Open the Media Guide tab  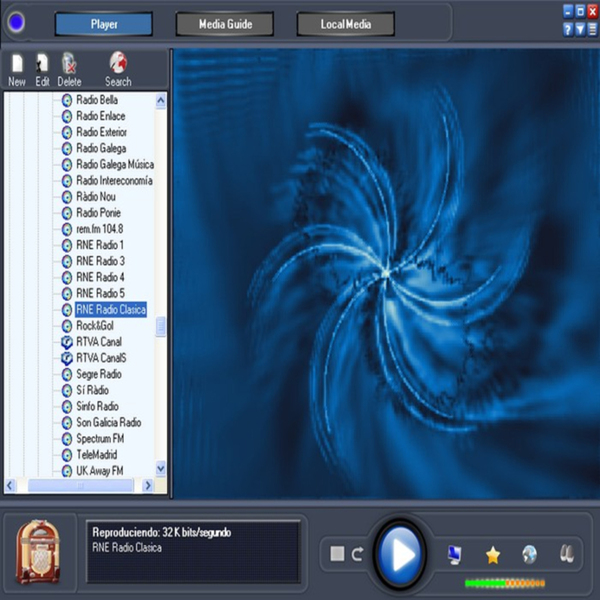225,24
